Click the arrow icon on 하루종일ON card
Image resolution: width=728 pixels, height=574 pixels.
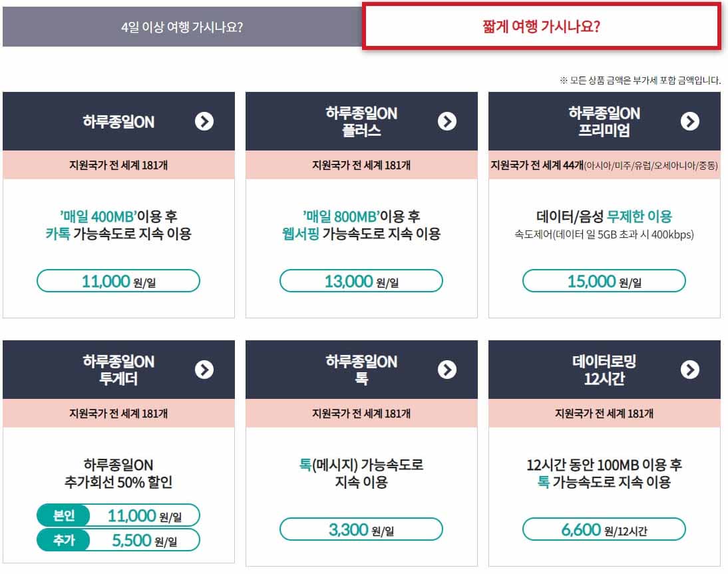[204, 122]
